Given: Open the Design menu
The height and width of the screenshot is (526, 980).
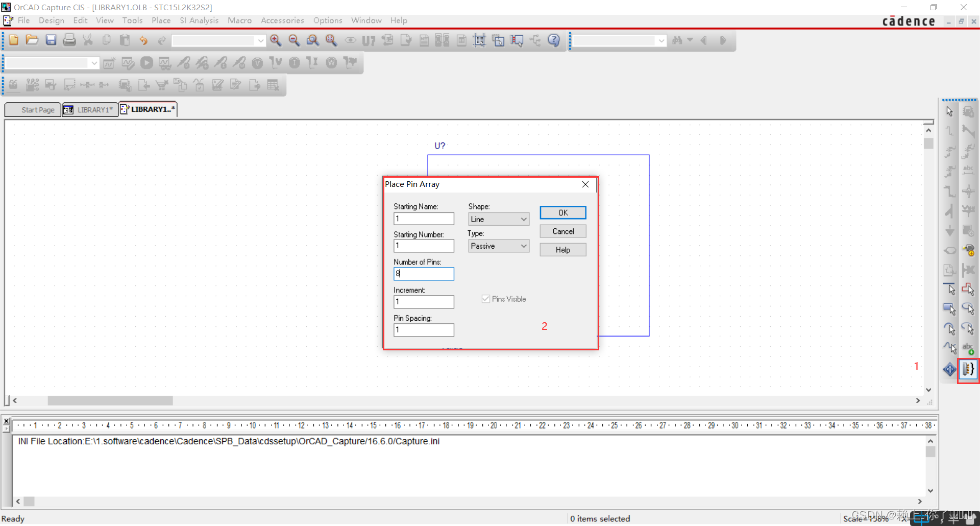Looking at the screenshot, I should [52, 20].
